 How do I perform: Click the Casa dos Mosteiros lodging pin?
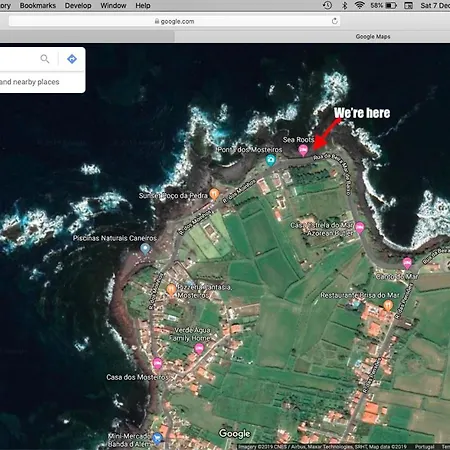pyautogui.click(x=157, y=363)
